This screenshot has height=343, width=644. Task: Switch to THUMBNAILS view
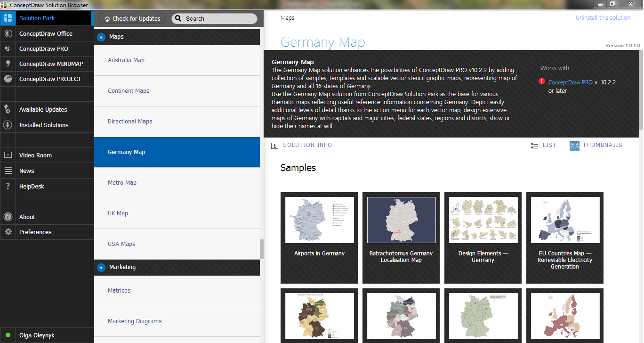tap(596, 145)
